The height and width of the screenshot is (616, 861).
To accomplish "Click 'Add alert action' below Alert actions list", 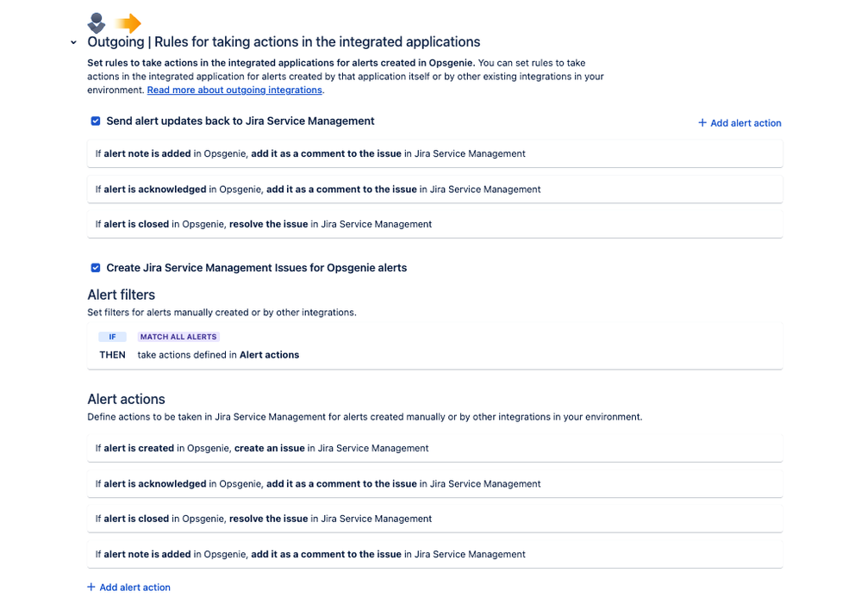I will (129, 588).
